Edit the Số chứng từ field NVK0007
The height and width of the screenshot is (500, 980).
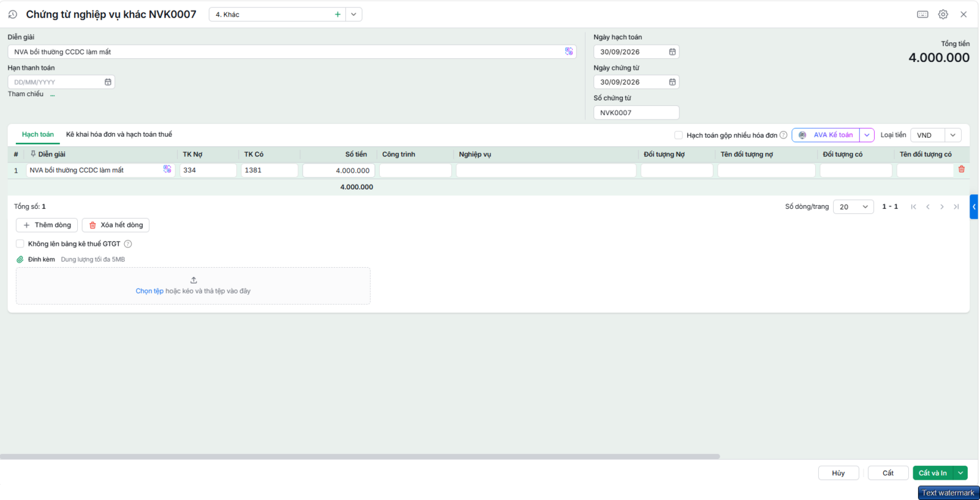(x=636, y=113)
